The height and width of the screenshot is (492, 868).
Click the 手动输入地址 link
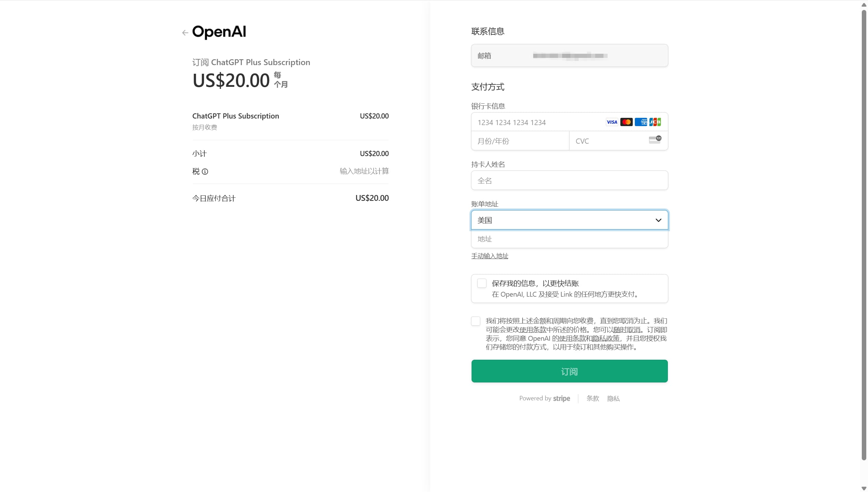coord(489,256)
